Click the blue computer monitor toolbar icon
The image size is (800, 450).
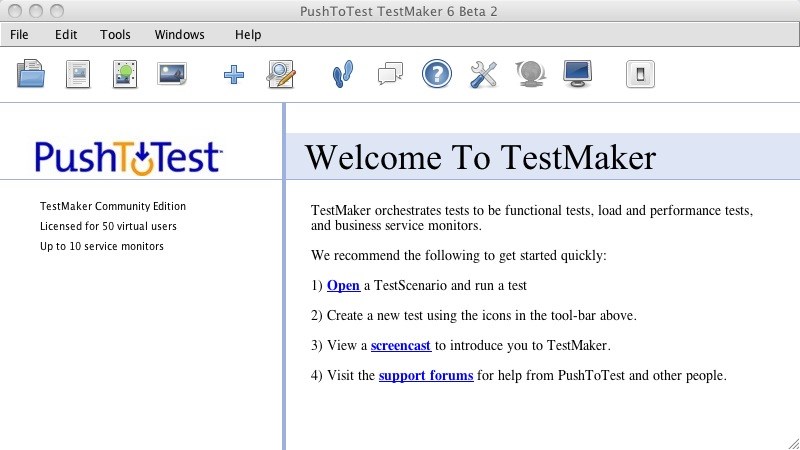click(x=578, y=74)
